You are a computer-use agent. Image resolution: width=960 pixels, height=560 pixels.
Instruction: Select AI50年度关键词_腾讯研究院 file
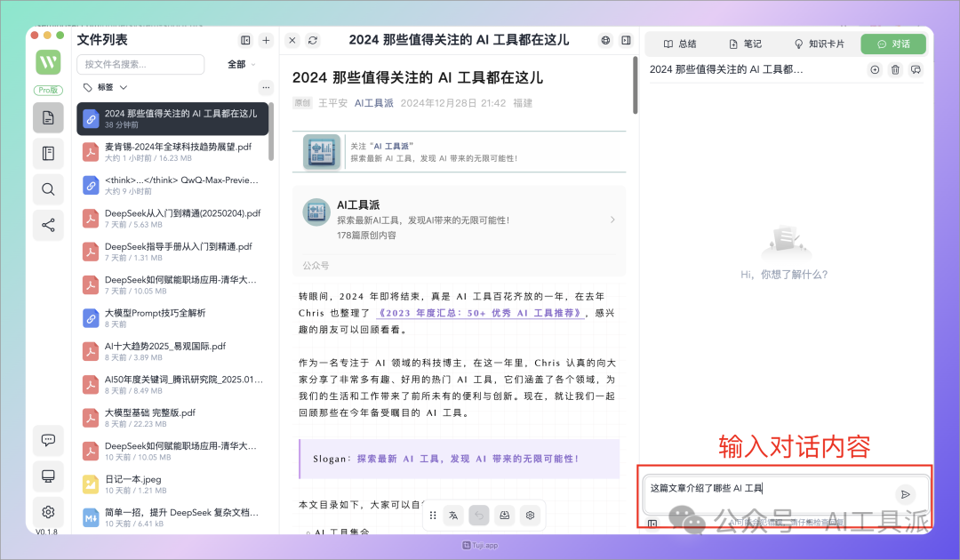[172, 384]
